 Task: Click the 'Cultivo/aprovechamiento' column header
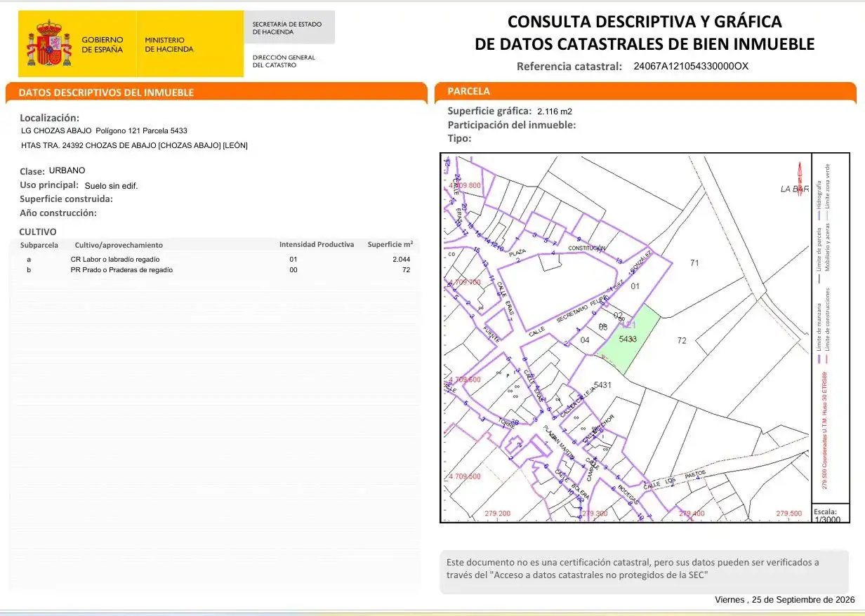[119, 245]
